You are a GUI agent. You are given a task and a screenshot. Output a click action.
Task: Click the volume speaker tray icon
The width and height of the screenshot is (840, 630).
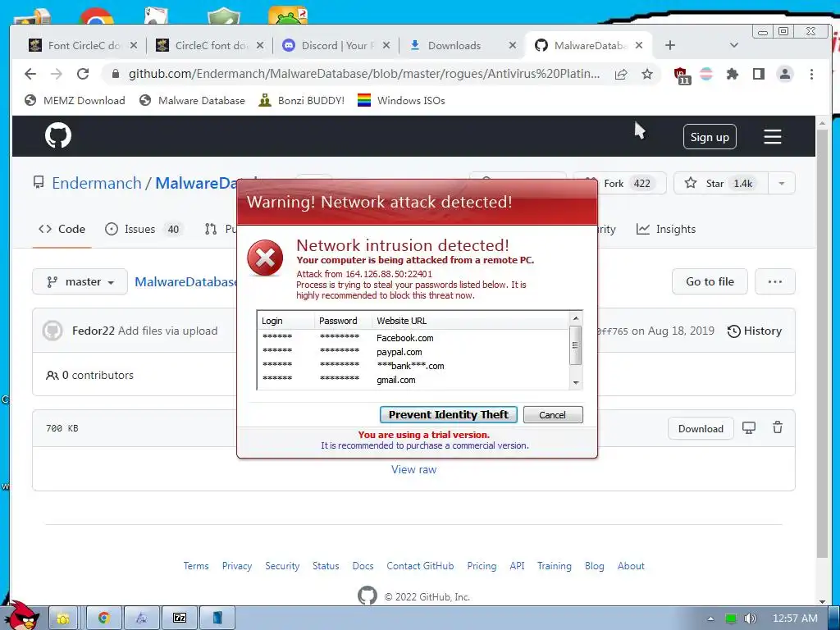pyautogui.click(x=751, y=619)
